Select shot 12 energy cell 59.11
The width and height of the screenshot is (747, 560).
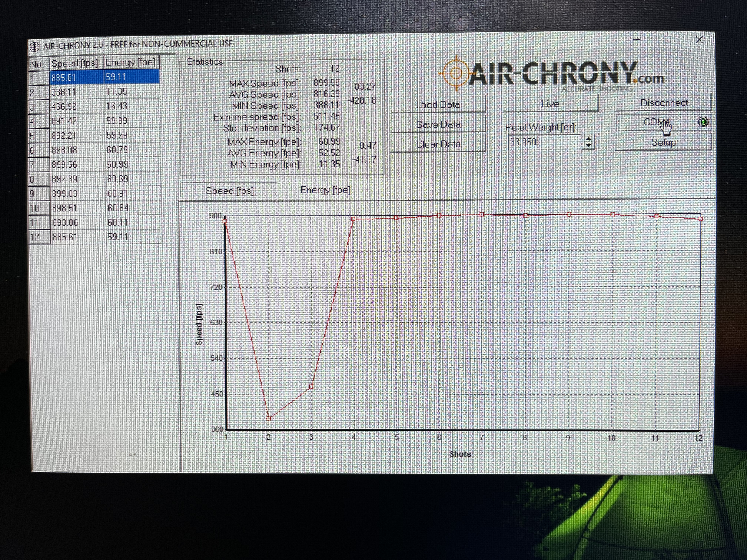coord(133,237)
